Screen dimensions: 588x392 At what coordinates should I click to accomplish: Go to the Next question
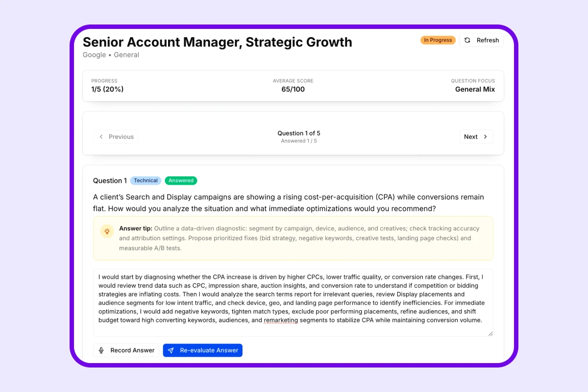tap(476, 137)
